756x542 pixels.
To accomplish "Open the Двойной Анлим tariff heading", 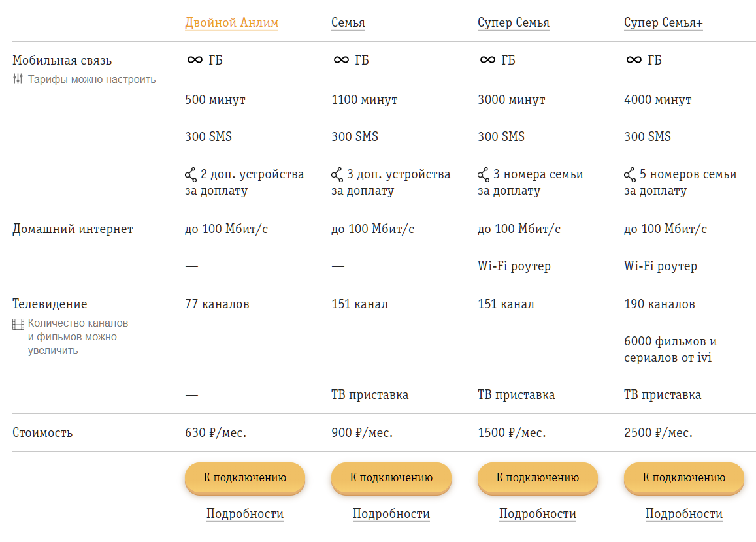I will click(231, 23).
